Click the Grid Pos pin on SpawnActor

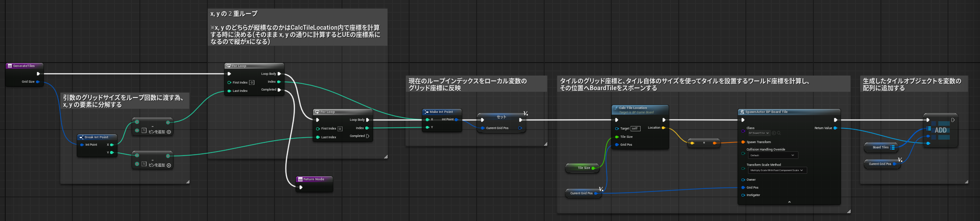pyautogui.click(x=743, y=188)
